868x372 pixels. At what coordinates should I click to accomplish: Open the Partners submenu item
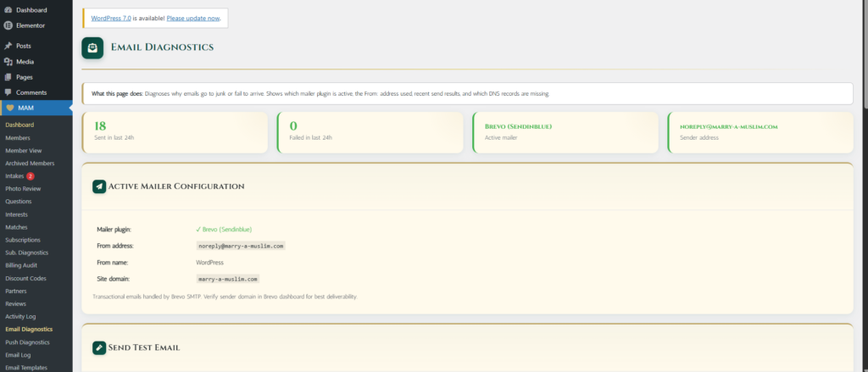click(16, 291)
